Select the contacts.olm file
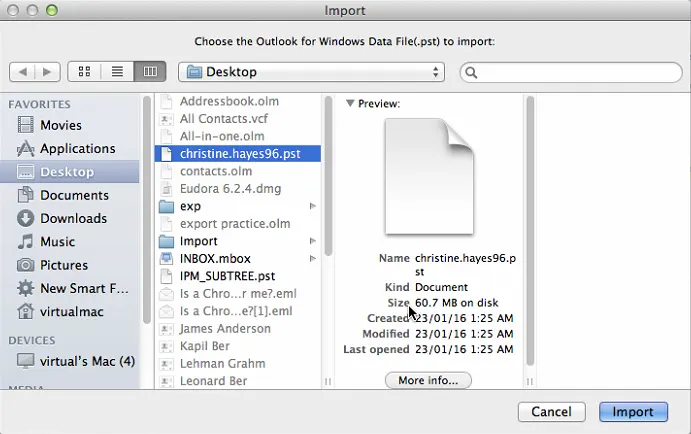The image size is (691, 434). pos(238,171)
